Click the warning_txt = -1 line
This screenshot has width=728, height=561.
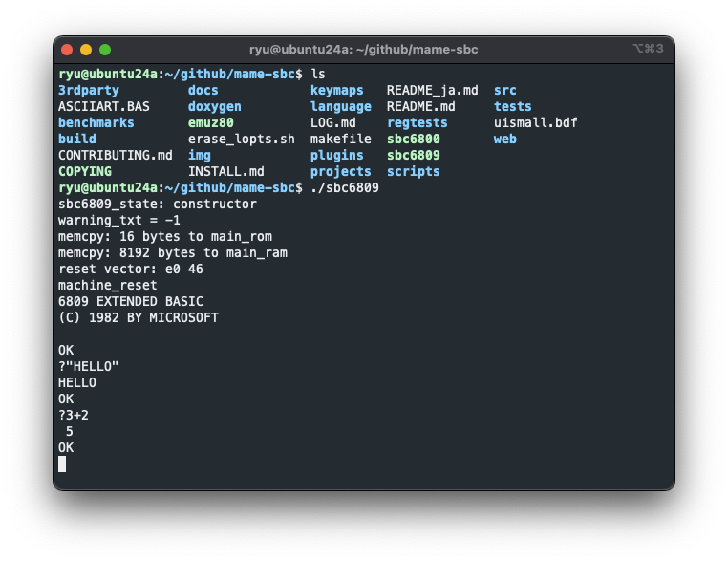click(119, 220)
